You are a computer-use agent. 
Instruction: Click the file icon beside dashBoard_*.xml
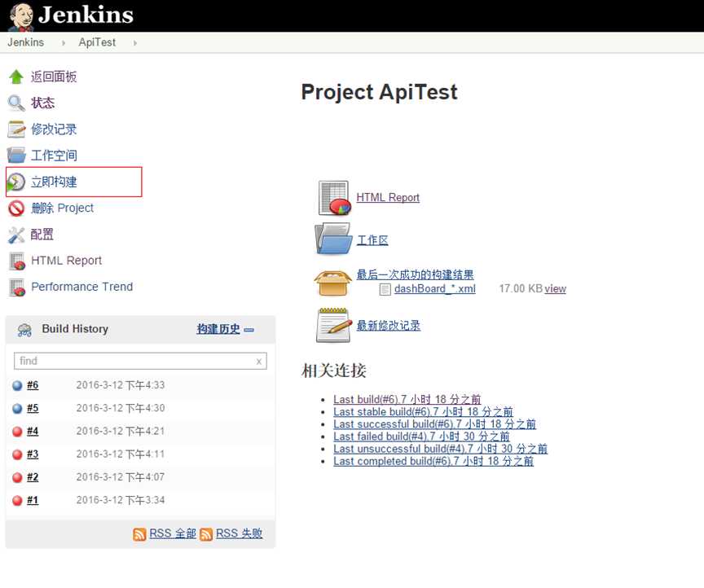pyautogui.click(x=385, y=289)
